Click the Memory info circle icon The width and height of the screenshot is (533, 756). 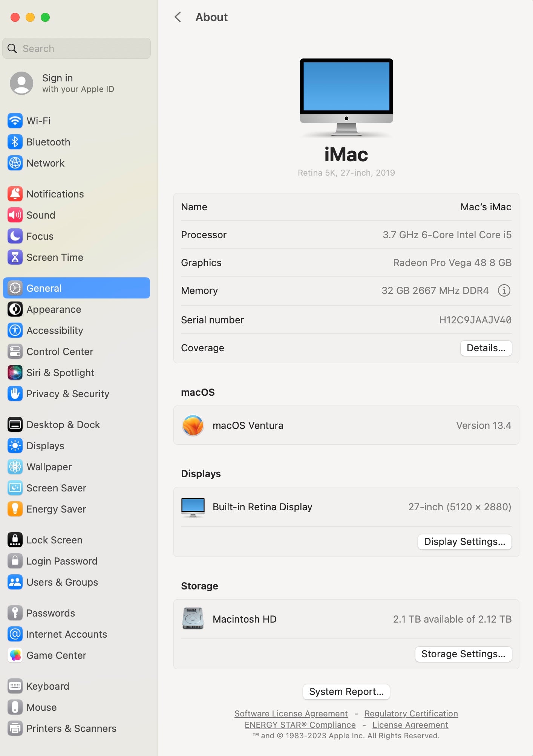click(x=504, y=291)
